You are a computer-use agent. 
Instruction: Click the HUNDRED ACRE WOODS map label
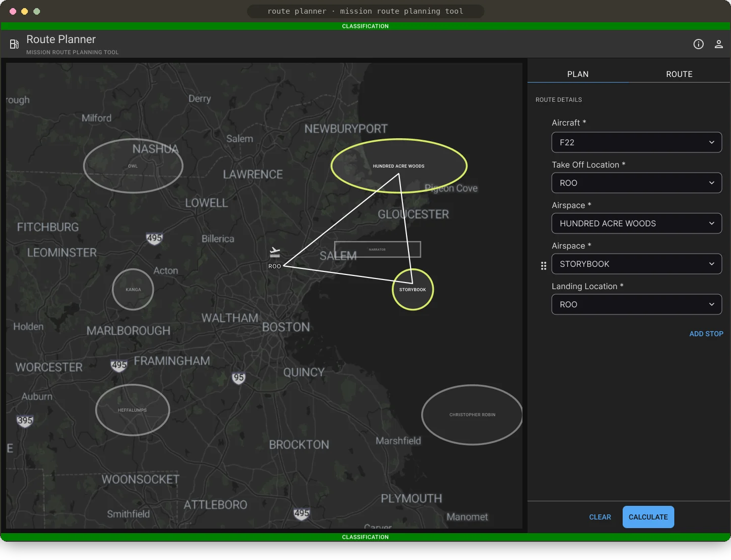tap(399, 166)
